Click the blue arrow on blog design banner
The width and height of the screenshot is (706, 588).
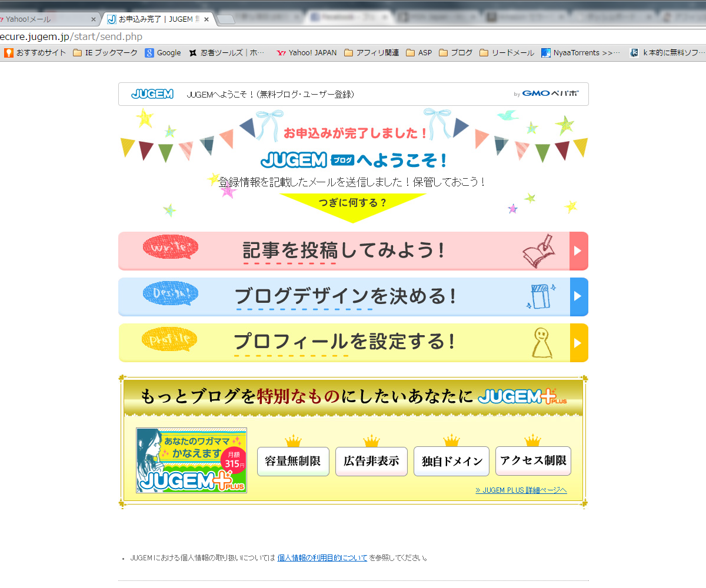coord(578,296)
